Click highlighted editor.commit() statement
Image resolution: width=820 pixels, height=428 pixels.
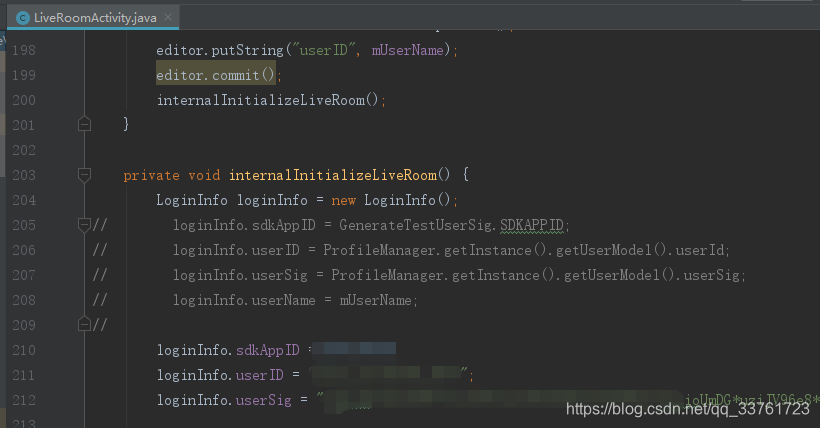[x=215, y=75]
